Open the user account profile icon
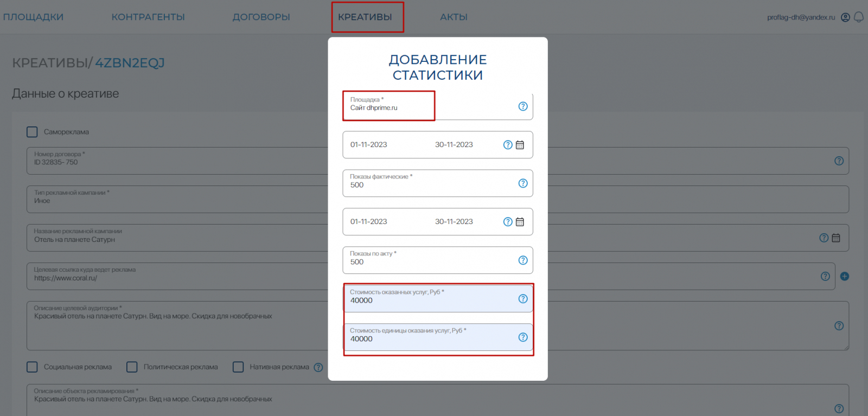 845,17
